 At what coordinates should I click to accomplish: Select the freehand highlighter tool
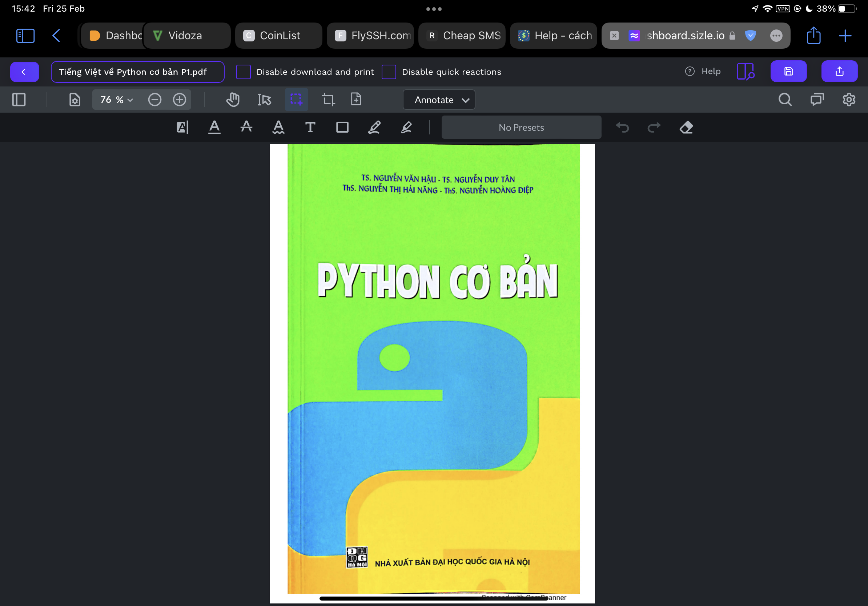point(406,127)
